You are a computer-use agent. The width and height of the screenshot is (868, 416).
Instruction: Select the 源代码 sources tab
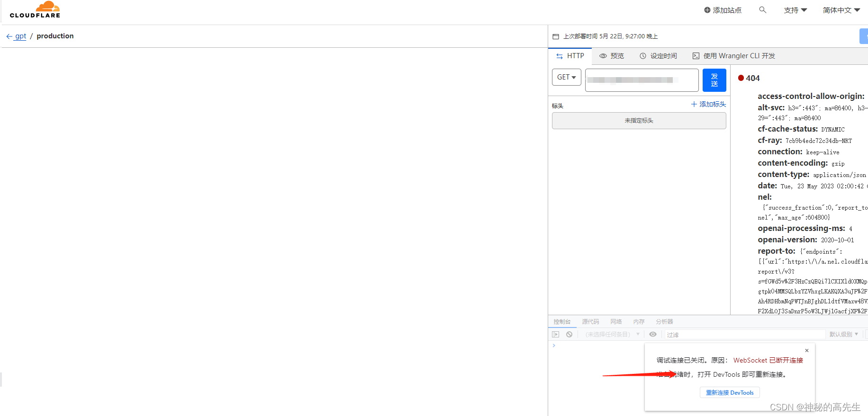pyautogui.click(x=590, y=322)
